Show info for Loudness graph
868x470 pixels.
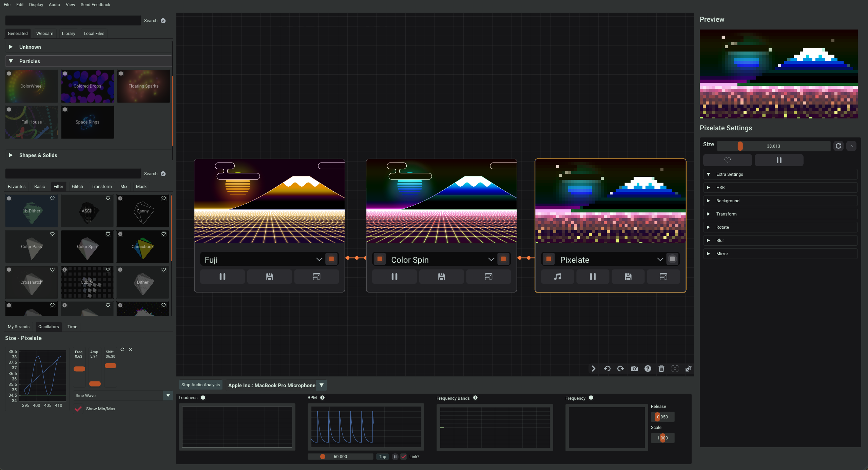tap(203, 397)
